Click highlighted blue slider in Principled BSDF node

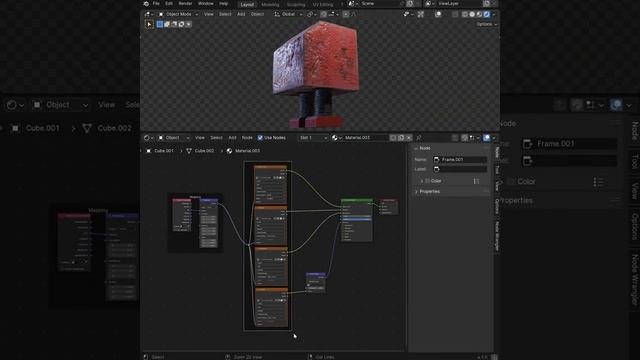coord(357,219)
